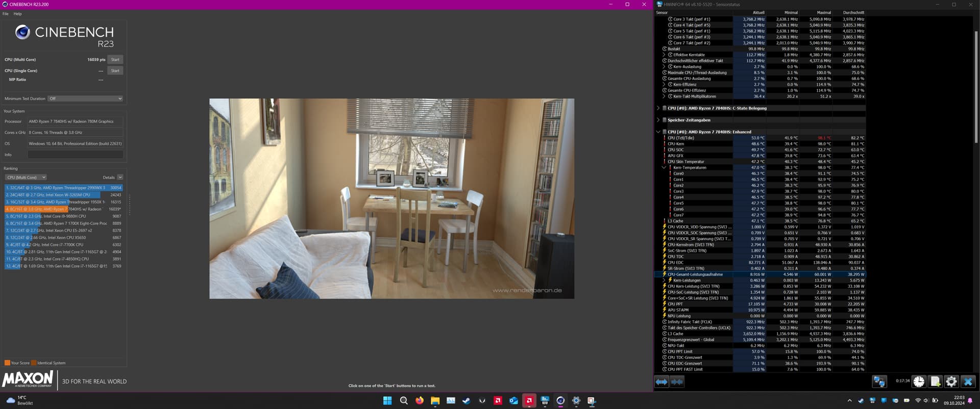The width and height of the screenshot is (980, 409).
Task: Select the Ryzen 7 7840HS ranking entry
Action: tap(64, 209)
